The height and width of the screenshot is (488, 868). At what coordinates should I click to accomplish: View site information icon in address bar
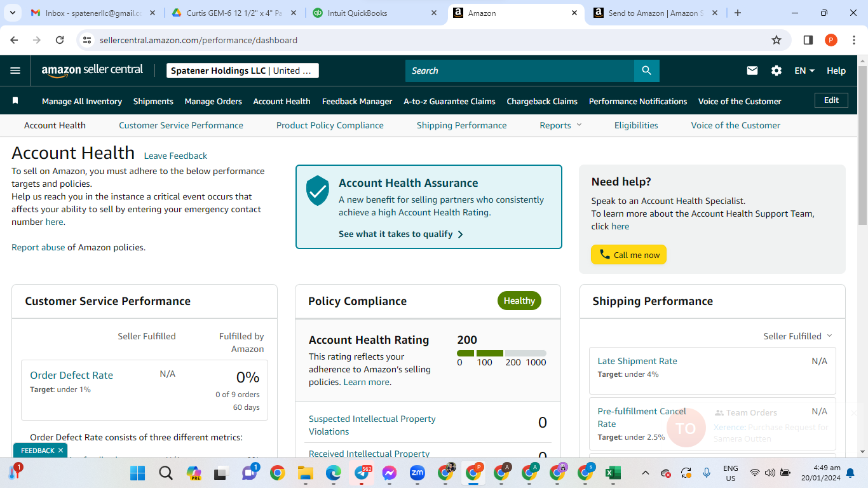[x=88, y=40]
